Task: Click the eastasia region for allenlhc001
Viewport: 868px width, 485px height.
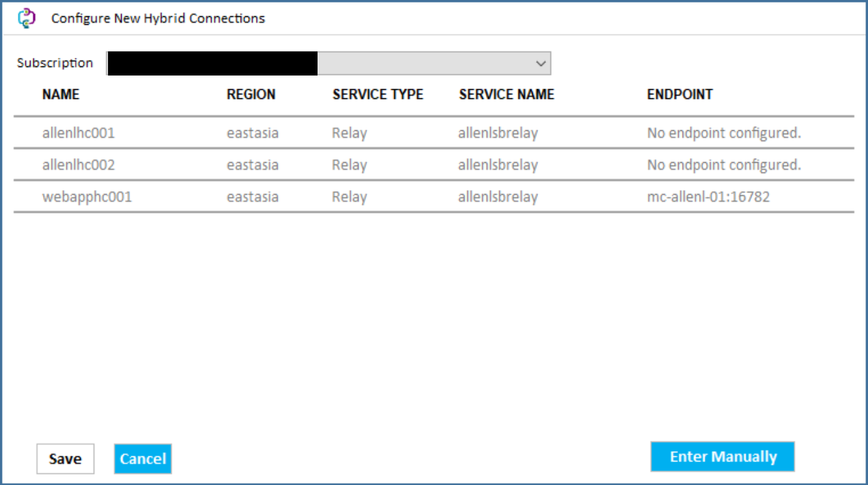Action: coord(252,133)
